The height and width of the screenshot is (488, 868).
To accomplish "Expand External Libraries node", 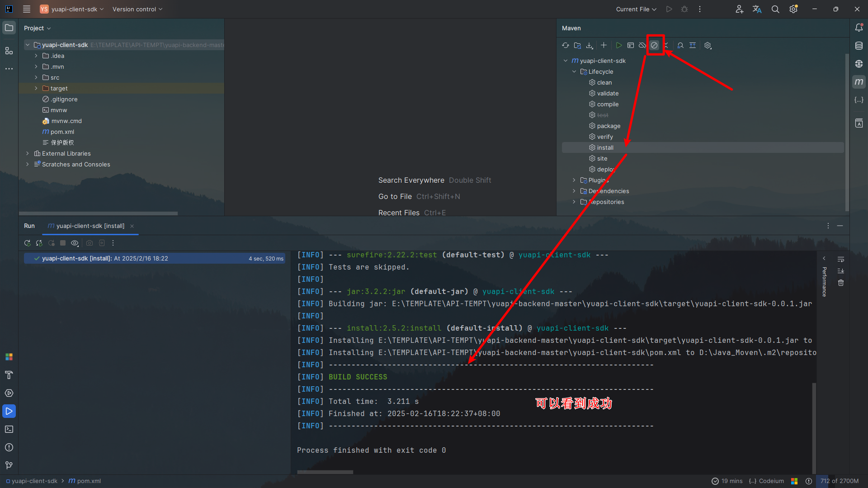I will [28, 153].
